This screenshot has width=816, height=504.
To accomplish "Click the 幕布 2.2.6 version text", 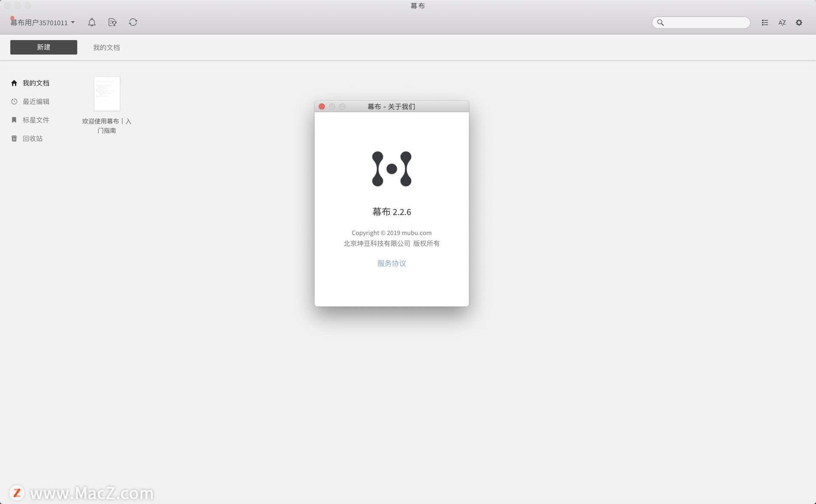I will (x=391, y=212).
